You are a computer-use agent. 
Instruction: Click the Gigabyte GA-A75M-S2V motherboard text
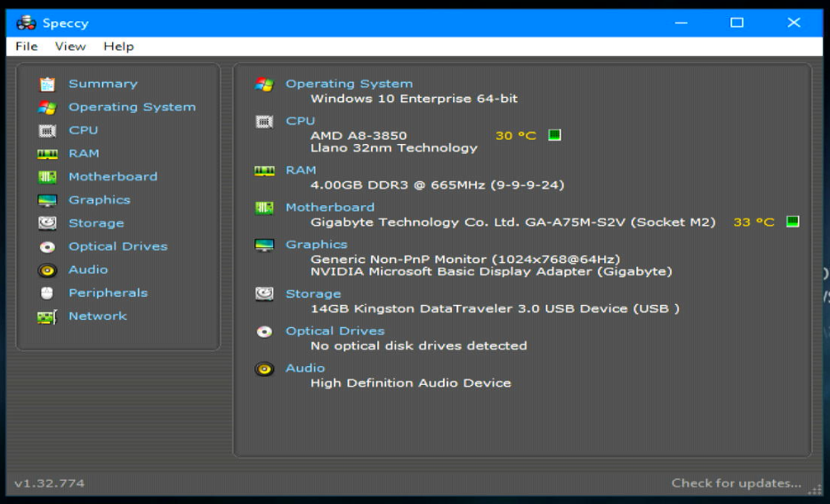[x=513, y=222]
